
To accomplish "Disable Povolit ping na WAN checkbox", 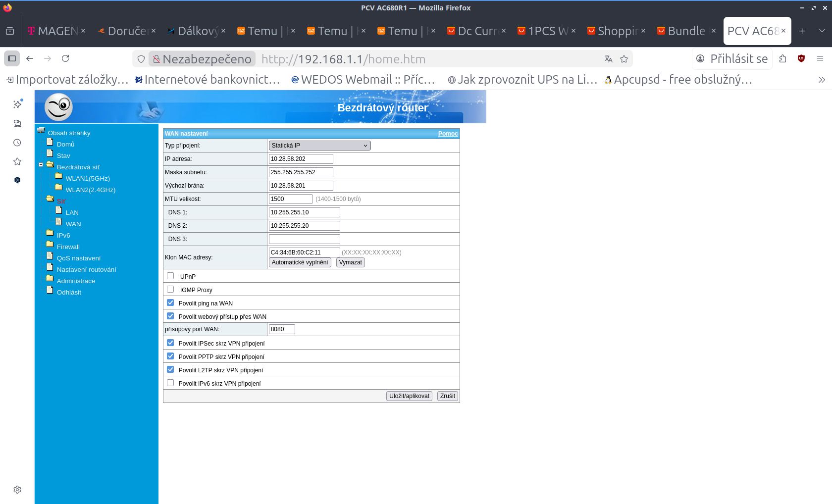I will tap(170, 302).
